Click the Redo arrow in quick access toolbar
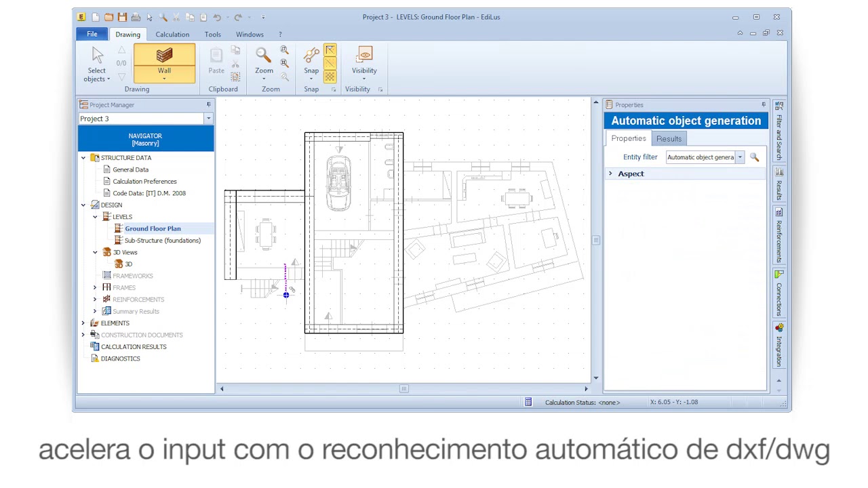The height and width of the screenshot is (488, 868). 238,17
